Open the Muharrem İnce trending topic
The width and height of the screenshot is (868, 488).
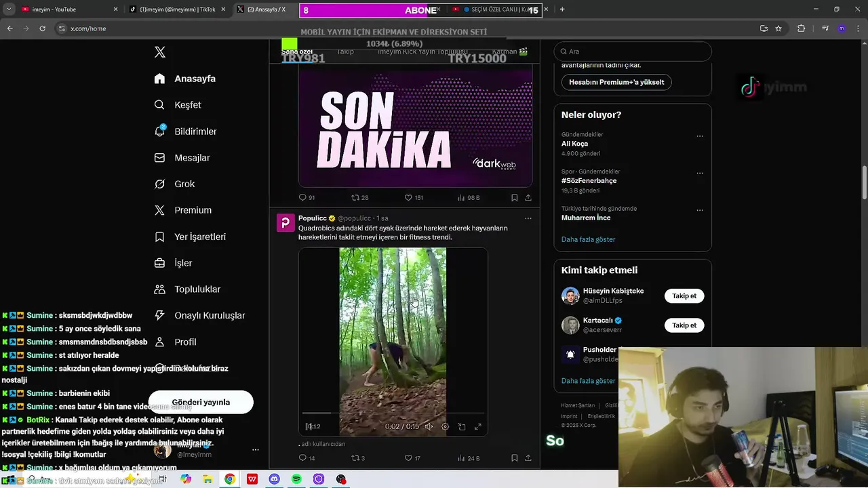pyautogui.click(x=586, y=218)
